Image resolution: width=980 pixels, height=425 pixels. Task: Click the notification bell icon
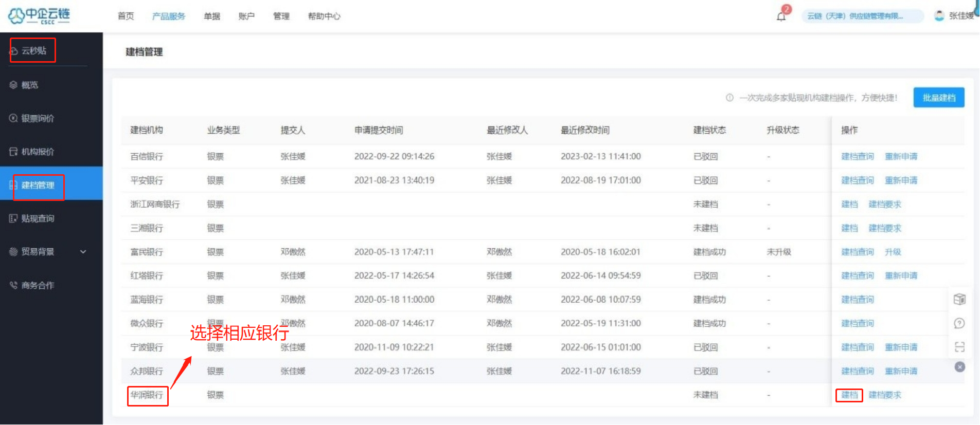click(781, 16)
